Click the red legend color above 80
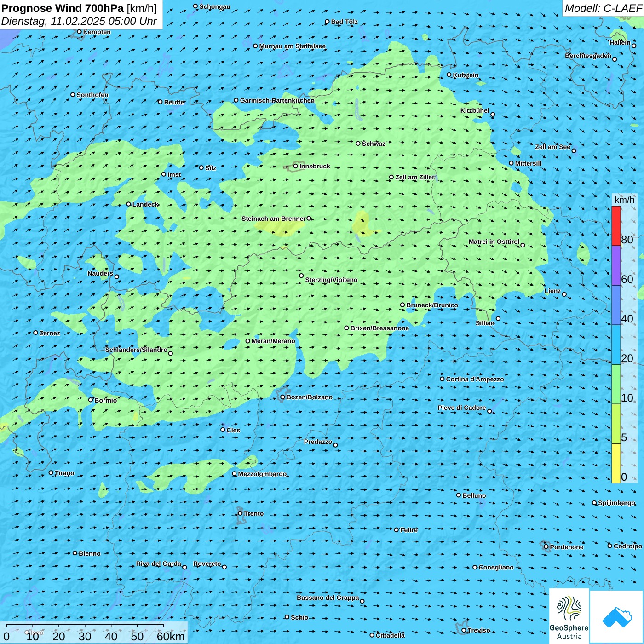 pyautogui.click(x=616, y=225)
